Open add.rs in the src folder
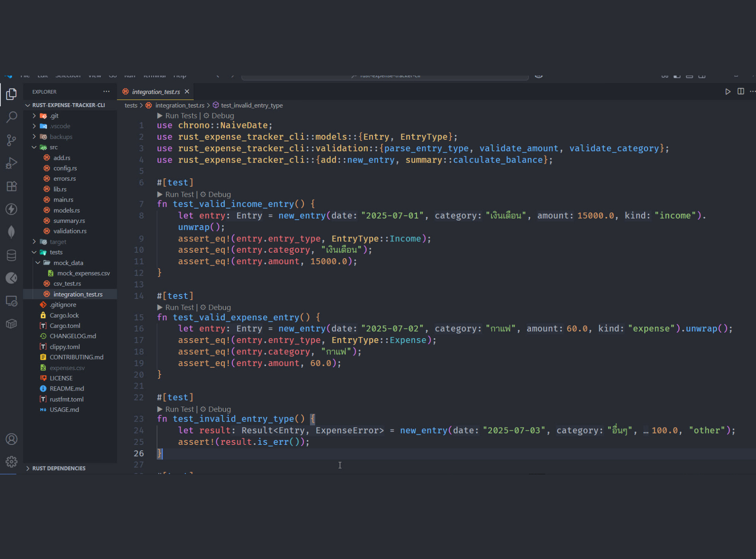The image size is (756, 559). tap(62, 157)
